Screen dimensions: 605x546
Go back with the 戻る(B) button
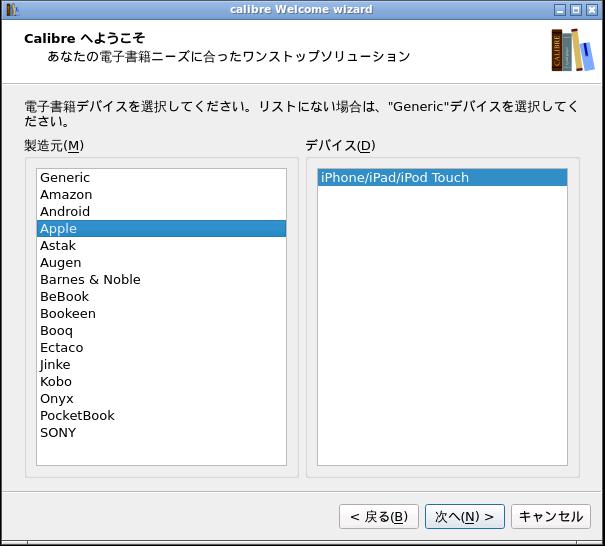coord(379,516)
